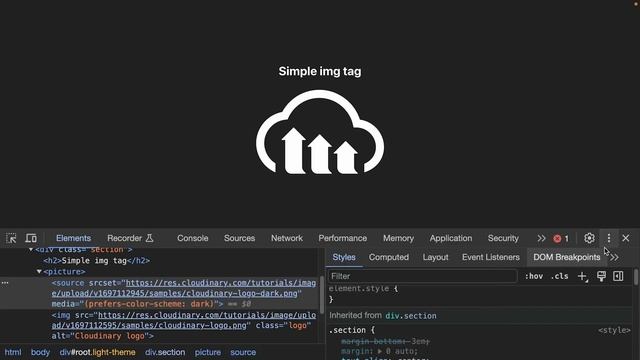Select the Layout sidebar tab
Viewport: 640px width, 360px height.
click(x=435, y=257)
